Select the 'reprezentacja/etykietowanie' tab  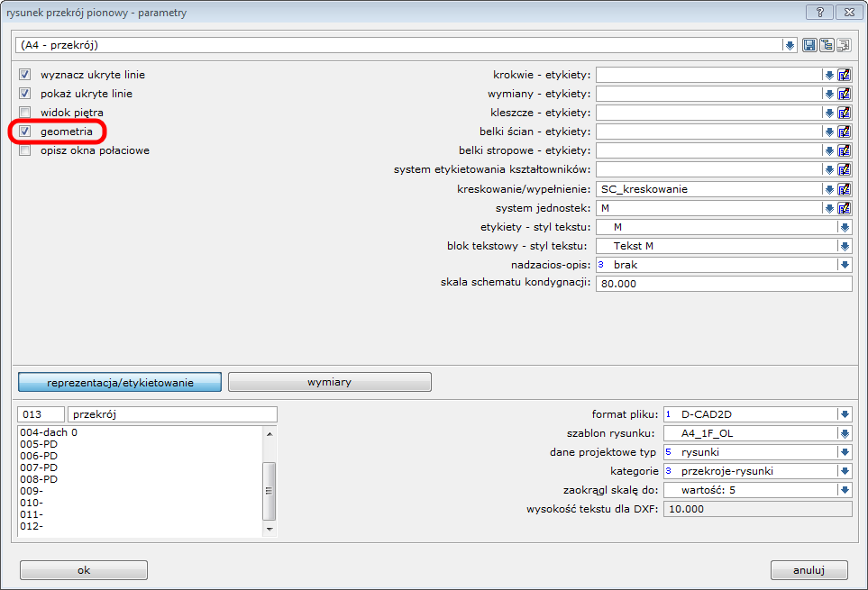click(x=120, y=382)
